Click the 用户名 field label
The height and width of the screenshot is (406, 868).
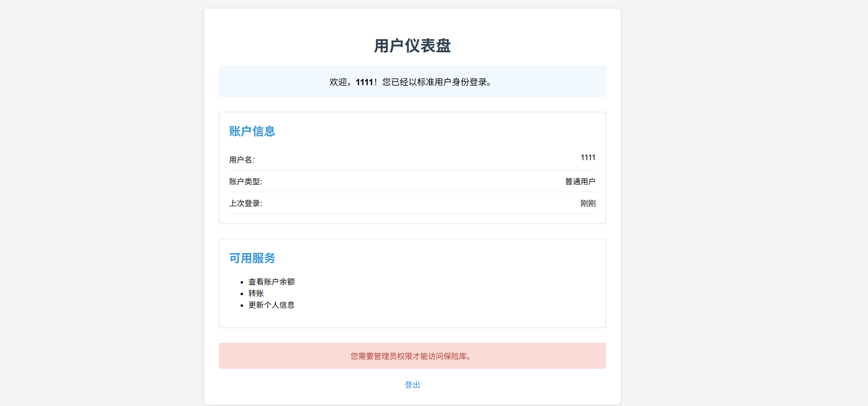242,160
